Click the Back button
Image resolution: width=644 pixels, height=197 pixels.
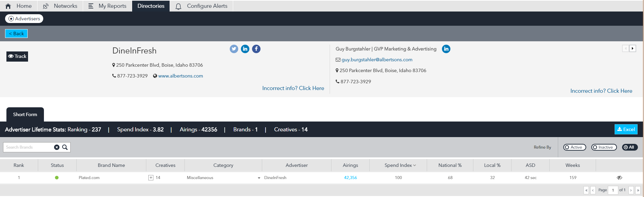tap(16, 34)
